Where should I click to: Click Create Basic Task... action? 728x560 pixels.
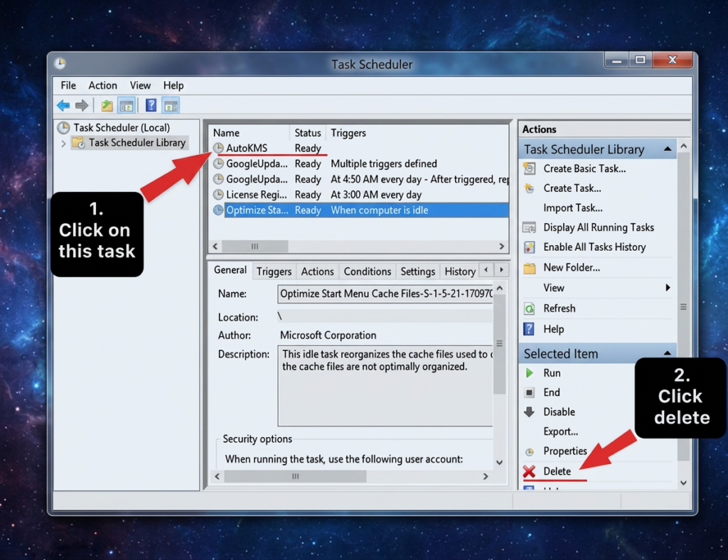(x=584, y=168)
